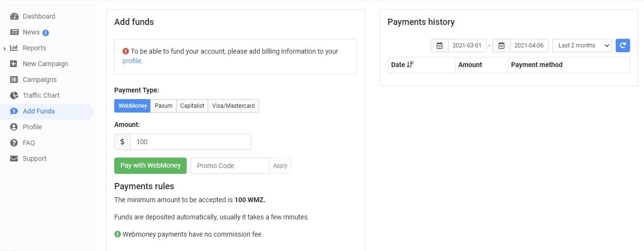Click the blue News notification badge
Image resolution: width=644 pixels, height=251 pixels.
46,33
